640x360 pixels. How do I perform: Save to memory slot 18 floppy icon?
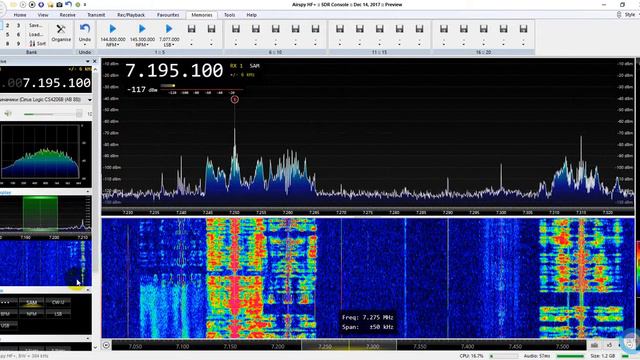pos(484,29)
